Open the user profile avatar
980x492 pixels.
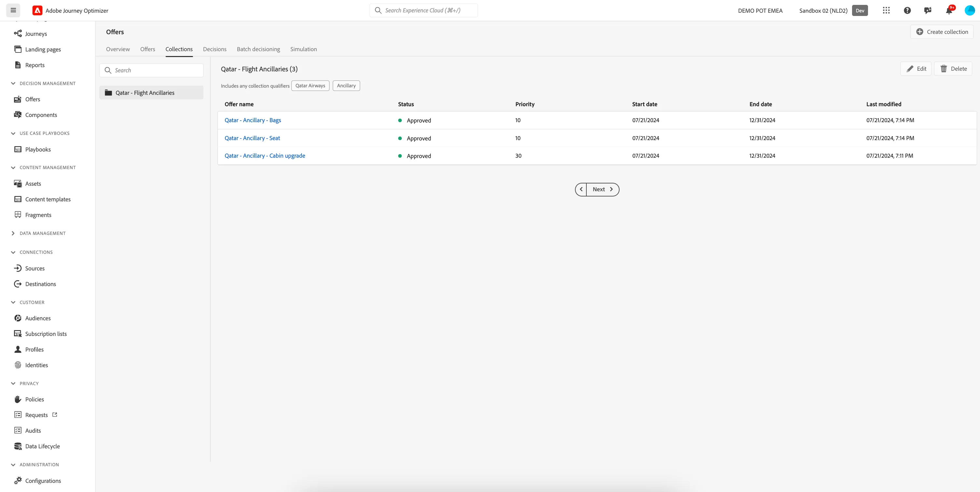pyautogui.click(x=970, y=10)
